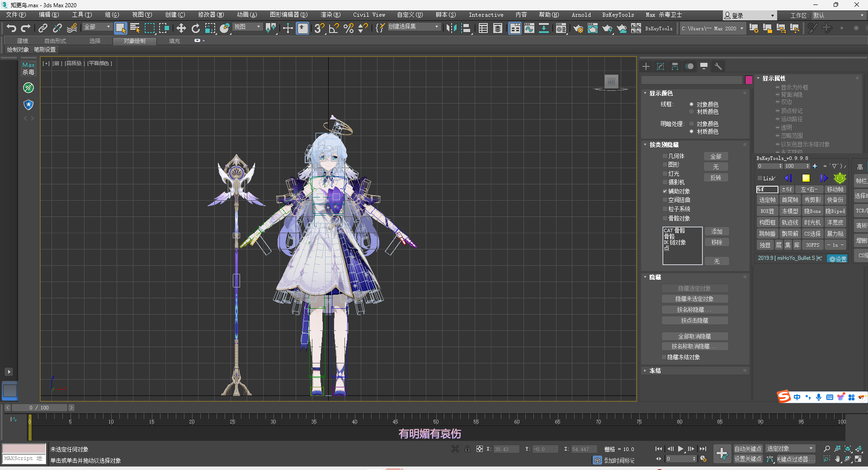This screenshot has height=470, width=868.
Task: Click the 隐藏未选定对象 button
Action: point(695,299)
